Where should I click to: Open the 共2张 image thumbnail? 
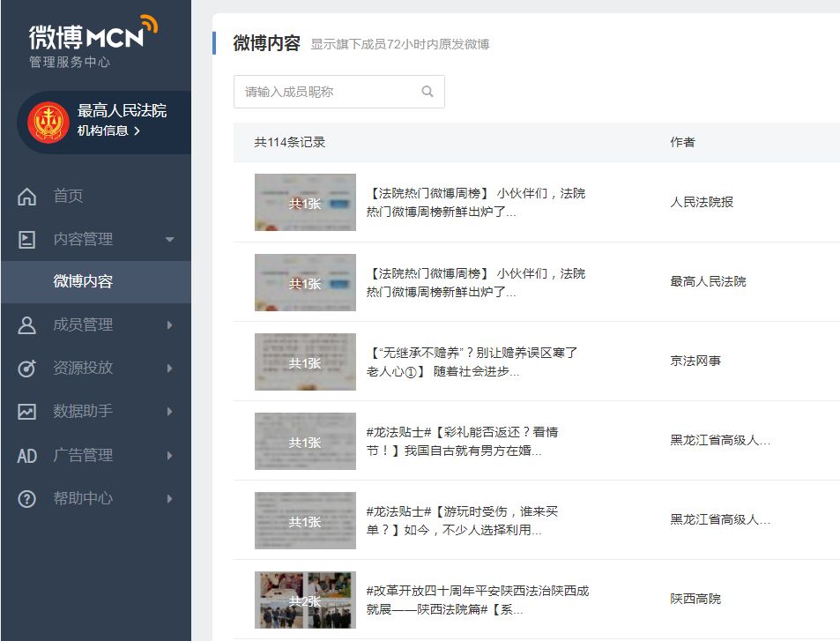304,599
